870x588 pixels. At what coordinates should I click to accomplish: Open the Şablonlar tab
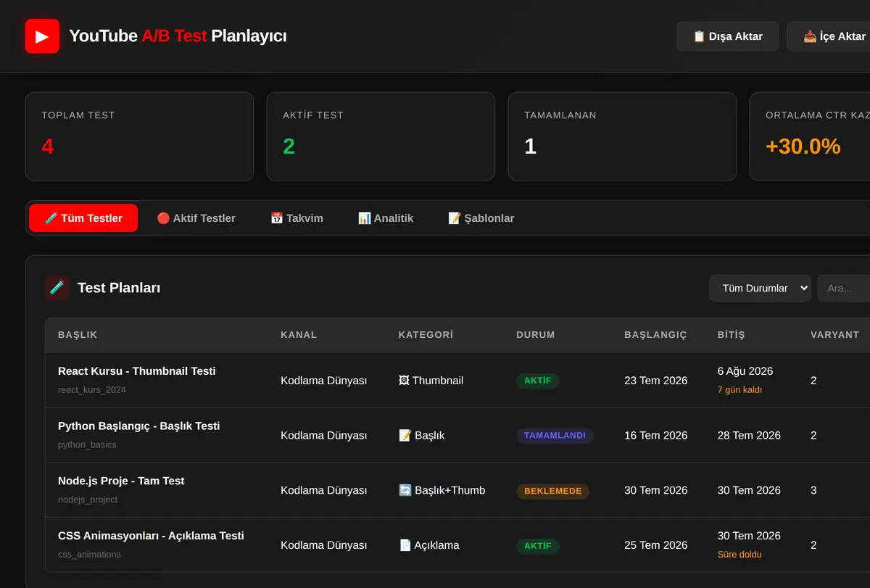pyautogui.click(x=481, y=218)
